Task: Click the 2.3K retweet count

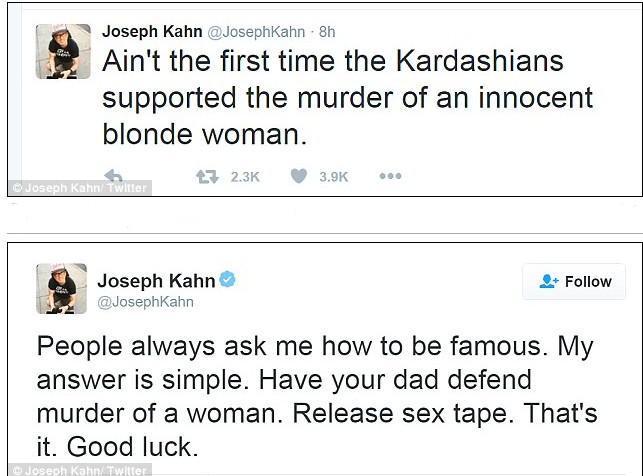Action: pyautogui.click(x=245, y=177)
